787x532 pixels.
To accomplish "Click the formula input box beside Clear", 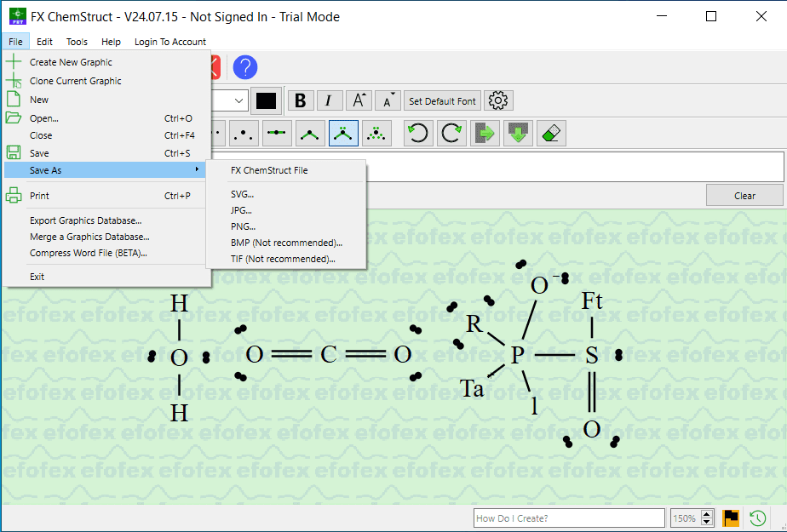I will 575,167.
